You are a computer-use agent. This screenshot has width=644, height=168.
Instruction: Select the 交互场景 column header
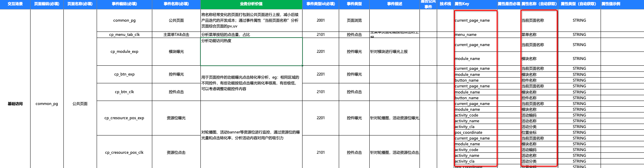coord(15,4)
